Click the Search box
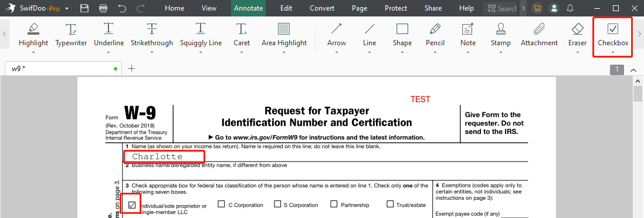 [x=501, y=8]
